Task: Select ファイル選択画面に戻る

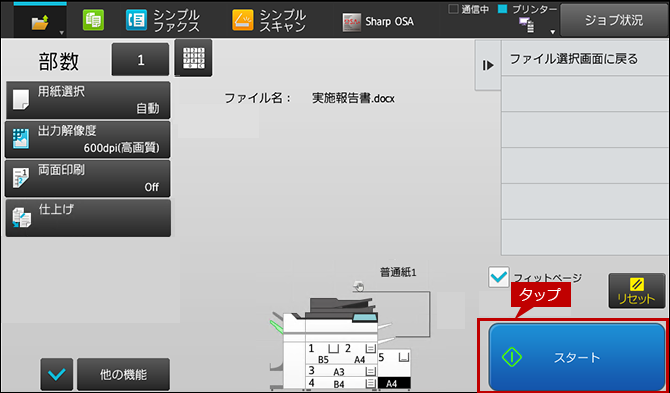Action: [585, 59]
